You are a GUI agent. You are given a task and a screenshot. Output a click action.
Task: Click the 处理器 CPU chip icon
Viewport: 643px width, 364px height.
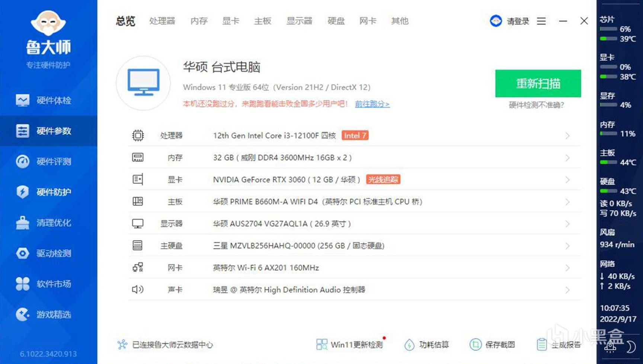[x=138, y=135]
